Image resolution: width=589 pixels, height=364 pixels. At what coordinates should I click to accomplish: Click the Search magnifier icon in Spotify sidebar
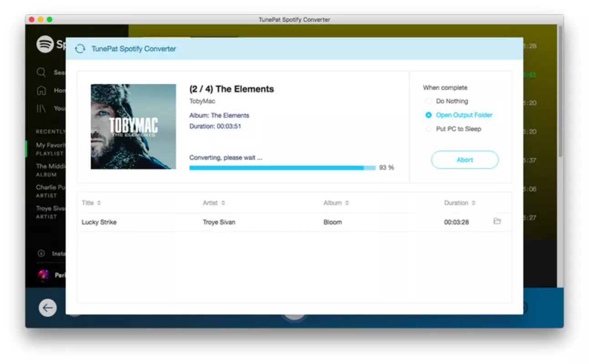click(41, 72)
